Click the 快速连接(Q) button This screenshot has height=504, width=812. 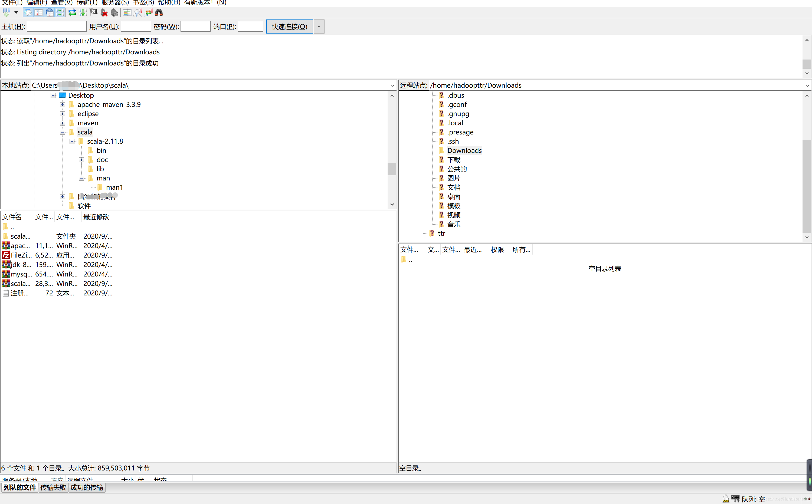289,27
